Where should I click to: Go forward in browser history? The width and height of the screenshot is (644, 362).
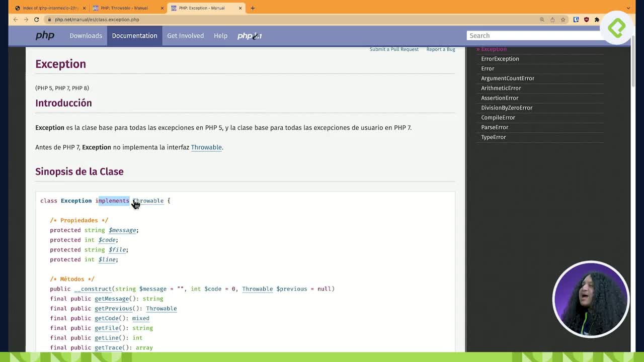(26, 20)
